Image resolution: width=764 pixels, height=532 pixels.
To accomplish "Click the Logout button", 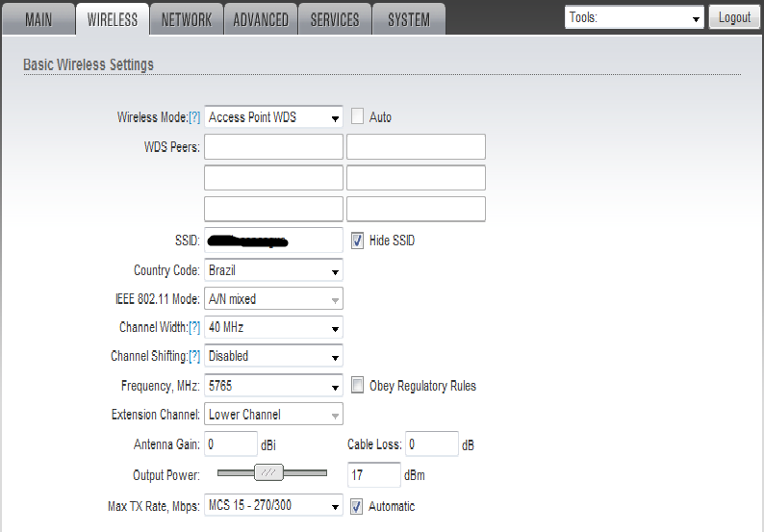I will (734, 17).
